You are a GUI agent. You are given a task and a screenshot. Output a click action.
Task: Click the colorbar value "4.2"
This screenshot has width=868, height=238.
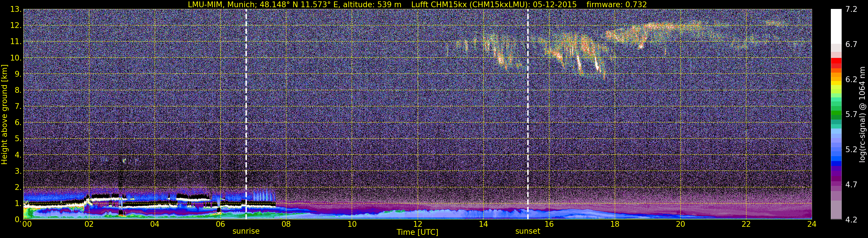(851, 220)
